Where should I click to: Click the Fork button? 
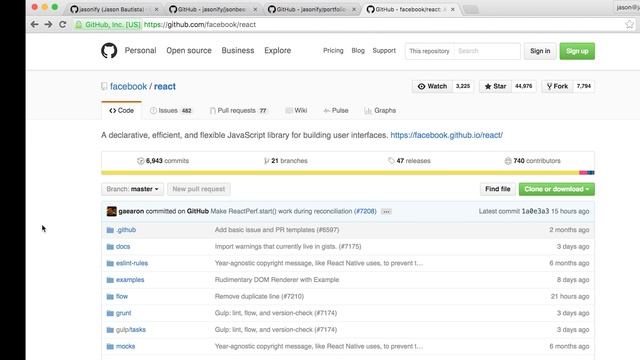tap(558, 86)
